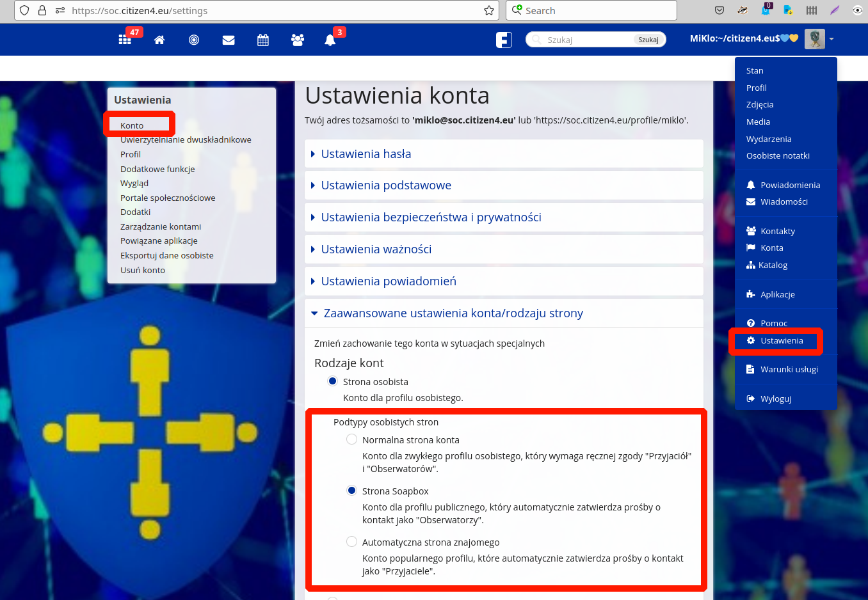Select Powiadomienia in the user menu
Viewport: 868px width, 600px height.
click(790, 185)
